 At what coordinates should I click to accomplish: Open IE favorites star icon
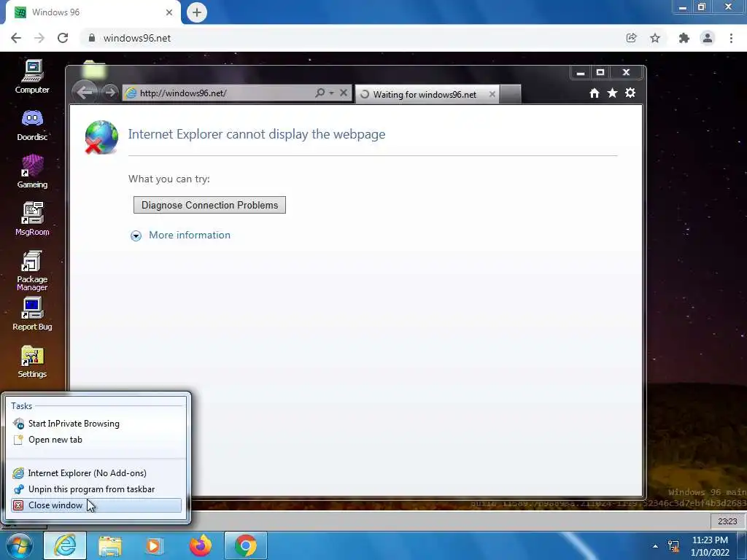[612, 93]
